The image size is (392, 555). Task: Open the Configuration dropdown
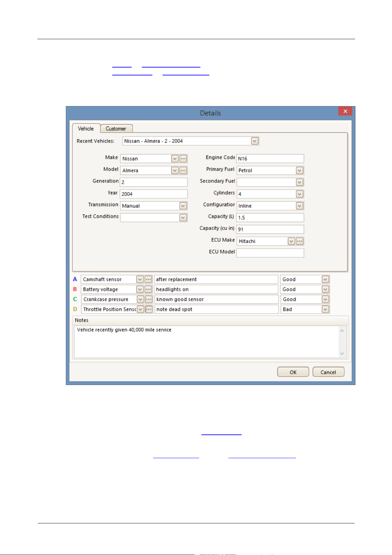pos(299,206)
